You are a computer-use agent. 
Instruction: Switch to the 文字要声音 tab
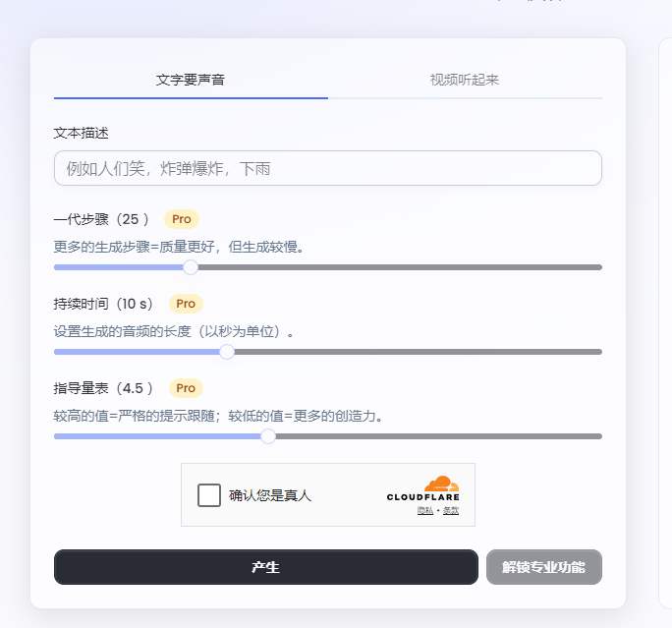coord(191,80)
